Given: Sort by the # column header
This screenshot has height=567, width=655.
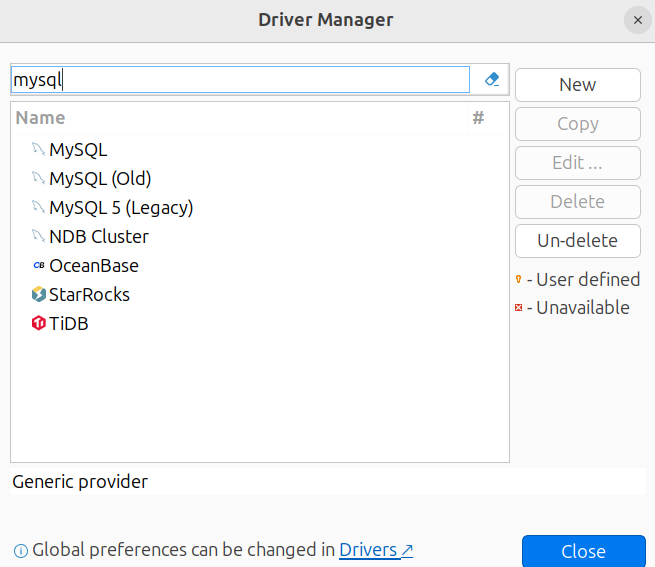Looking at the screenshot, I should 478,118.
